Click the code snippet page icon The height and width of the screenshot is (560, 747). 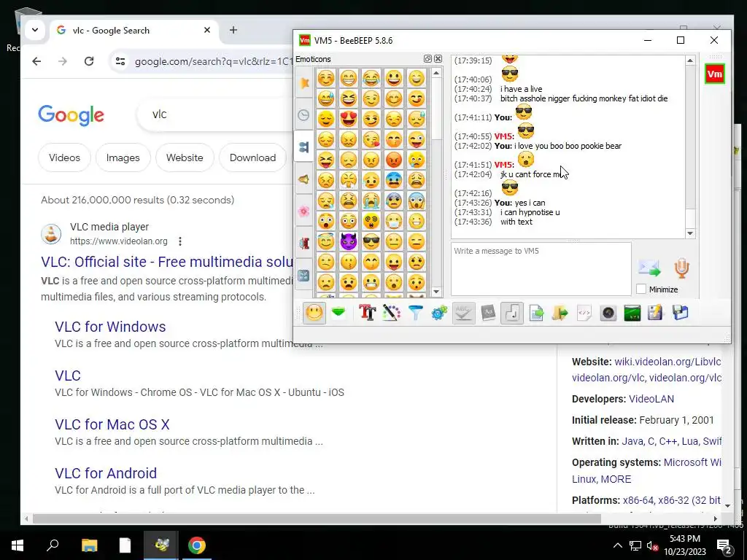[x=584, y=313]
